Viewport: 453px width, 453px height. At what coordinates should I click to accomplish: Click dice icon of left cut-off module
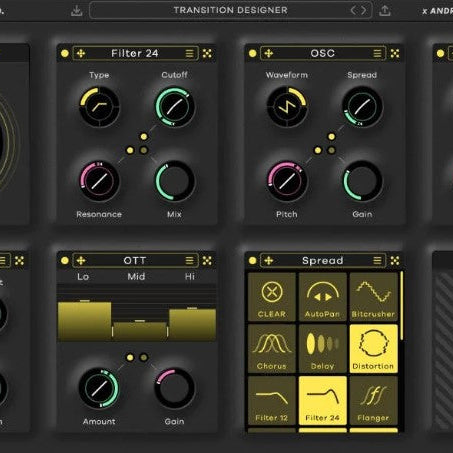19,261
